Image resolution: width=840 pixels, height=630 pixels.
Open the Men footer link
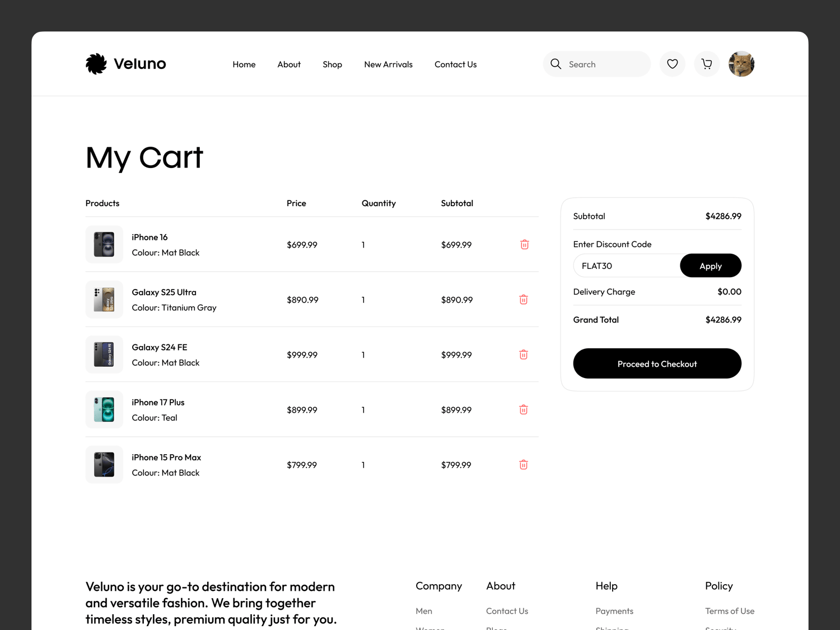[424, 611]
